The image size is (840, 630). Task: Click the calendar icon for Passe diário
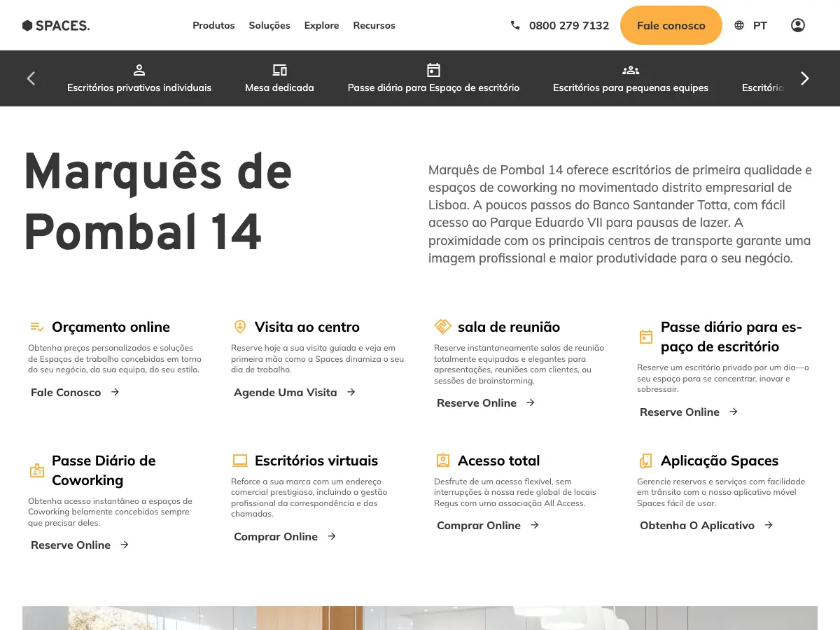(x=433, y=70)
